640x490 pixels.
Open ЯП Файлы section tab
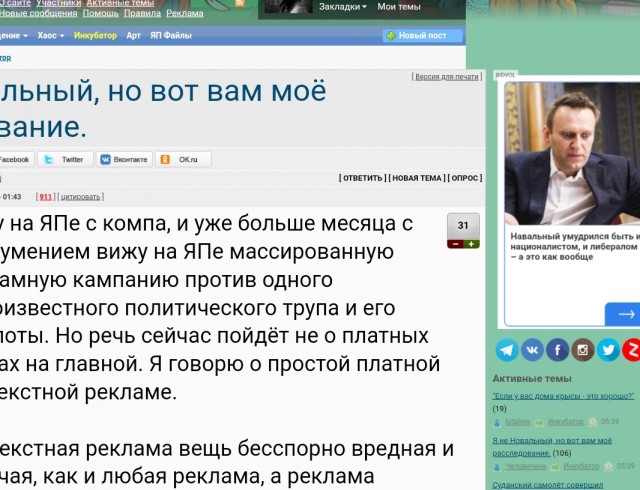[171, 36]
